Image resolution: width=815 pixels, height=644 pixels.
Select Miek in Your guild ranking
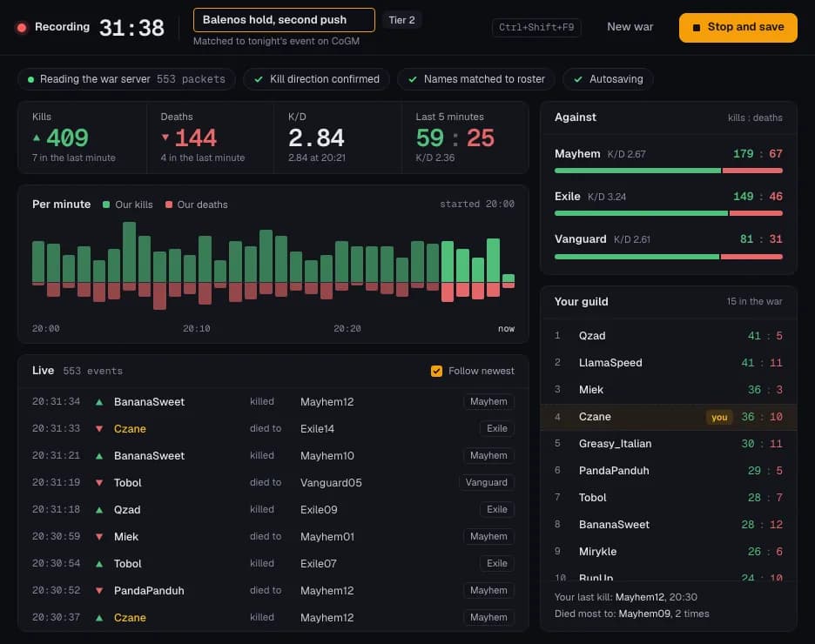click(x=669, y=390)
